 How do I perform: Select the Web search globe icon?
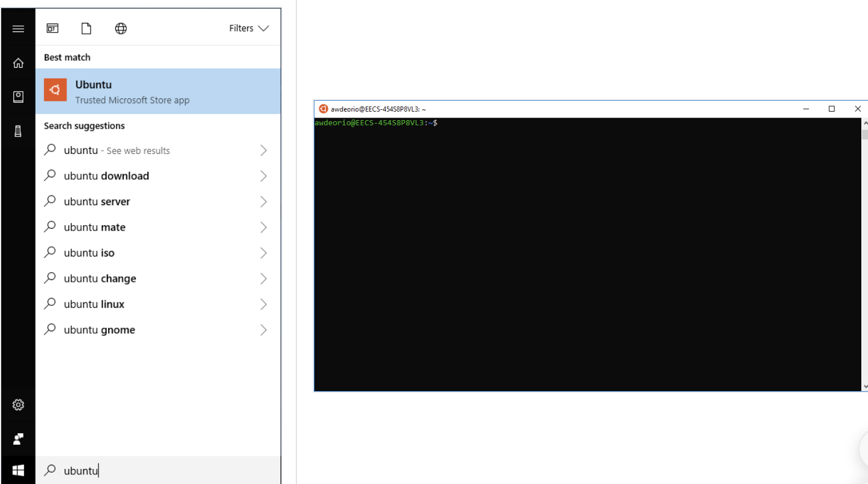(x=121, y=28)
